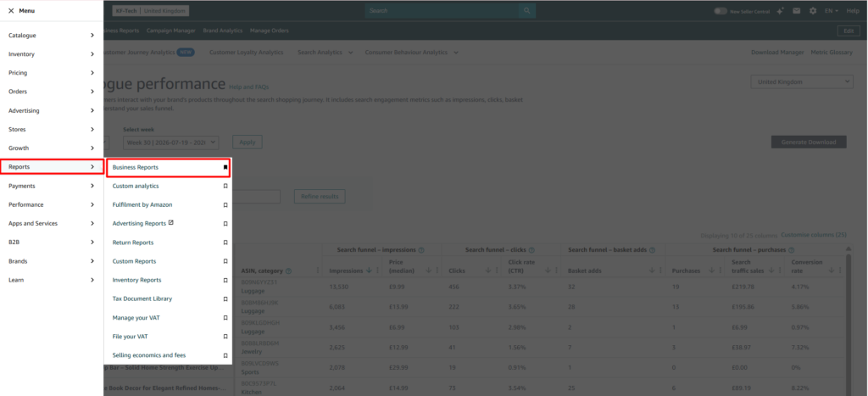Switch to Customer Loyalty Analytics tab

pyautogui.click(x=247, y=52)
